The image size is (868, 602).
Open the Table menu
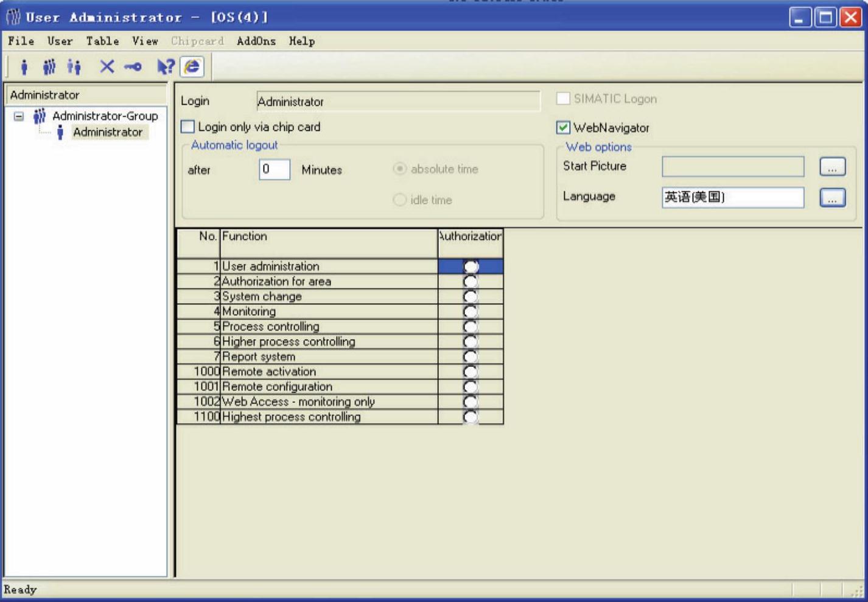click(102, 41)
